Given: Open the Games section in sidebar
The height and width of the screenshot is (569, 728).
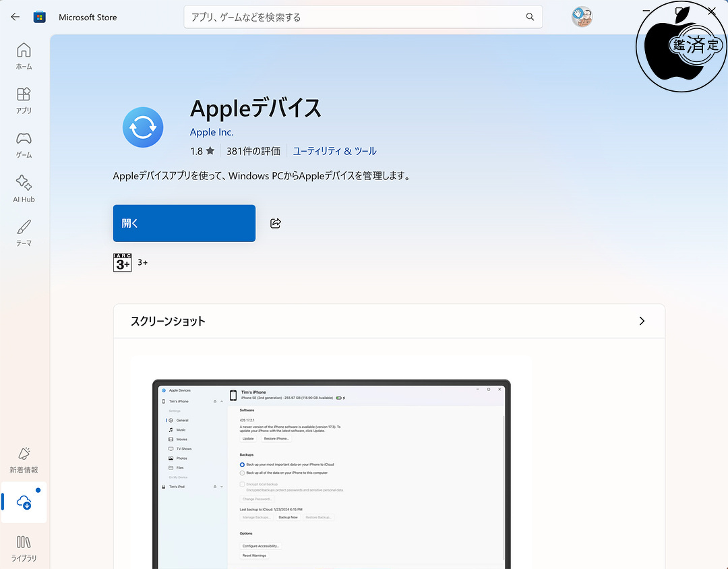Looking at the screenshot, I should point(24,144).
